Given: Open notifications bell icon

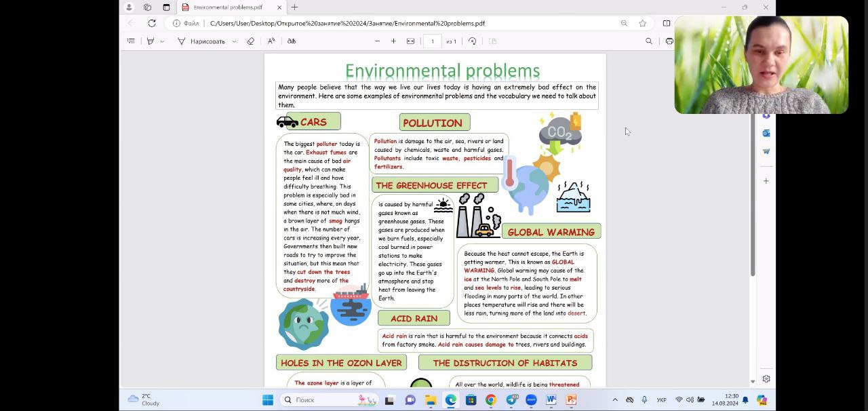Looking at the screenshot, I should point(745,400).
